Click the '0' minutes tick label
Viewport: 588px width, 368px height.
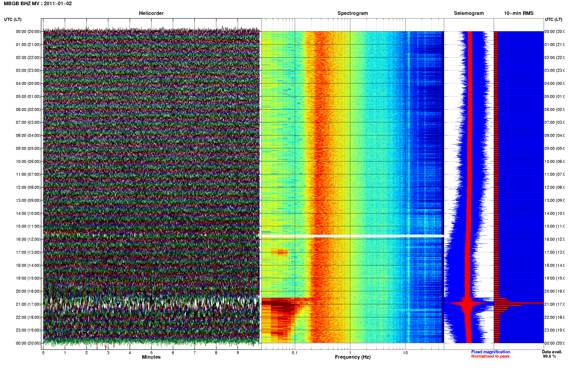pyautogui.click(x=43, y=353)
